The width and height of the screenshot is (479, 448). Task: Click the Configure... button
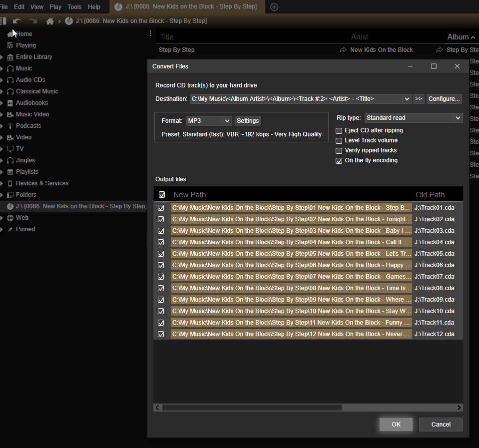[444, 99]
